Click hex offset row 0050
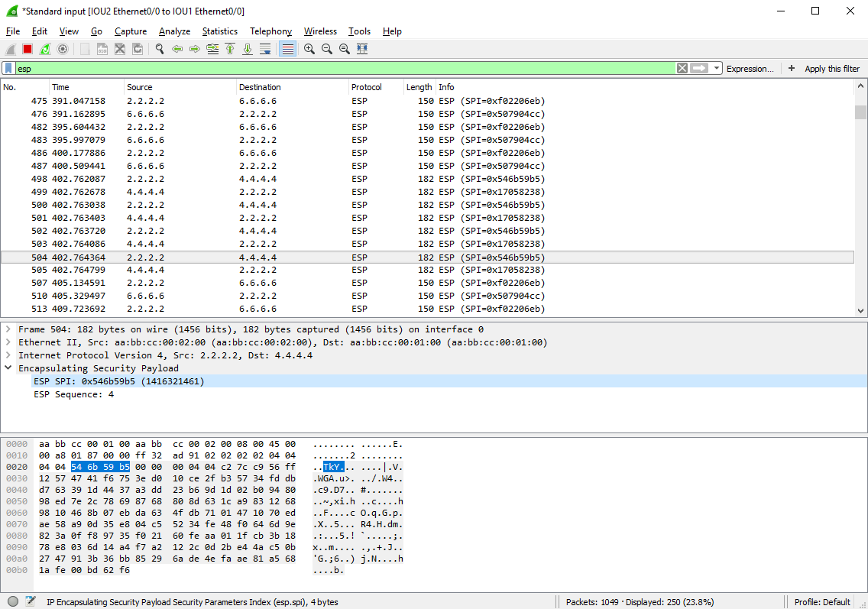 [17, 501]
